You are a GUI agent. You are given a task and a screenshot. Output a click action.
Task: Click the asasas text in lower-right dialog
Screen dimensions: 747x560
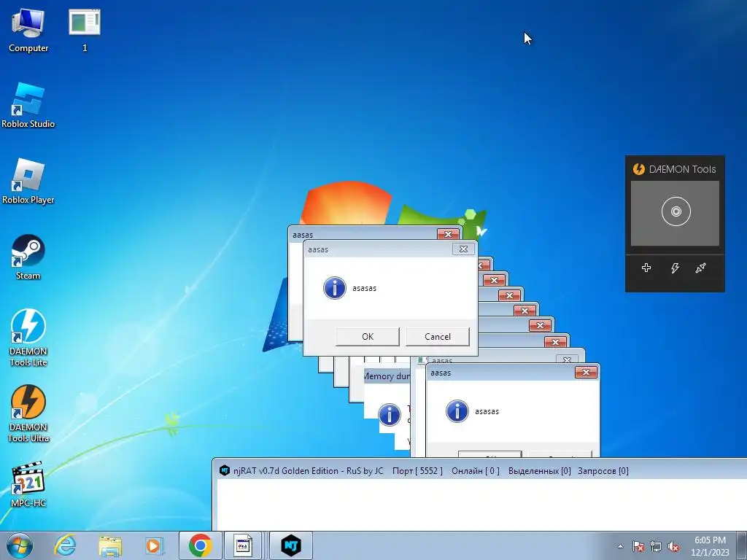click(487, 411)
